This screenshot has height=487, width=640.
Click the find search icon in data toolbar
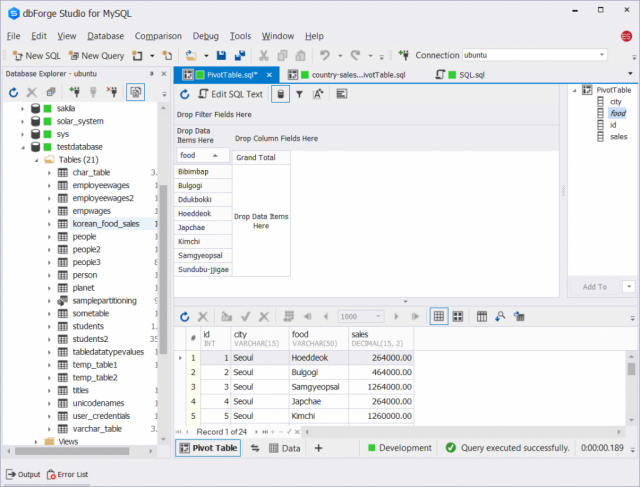(x=500, y=316)
